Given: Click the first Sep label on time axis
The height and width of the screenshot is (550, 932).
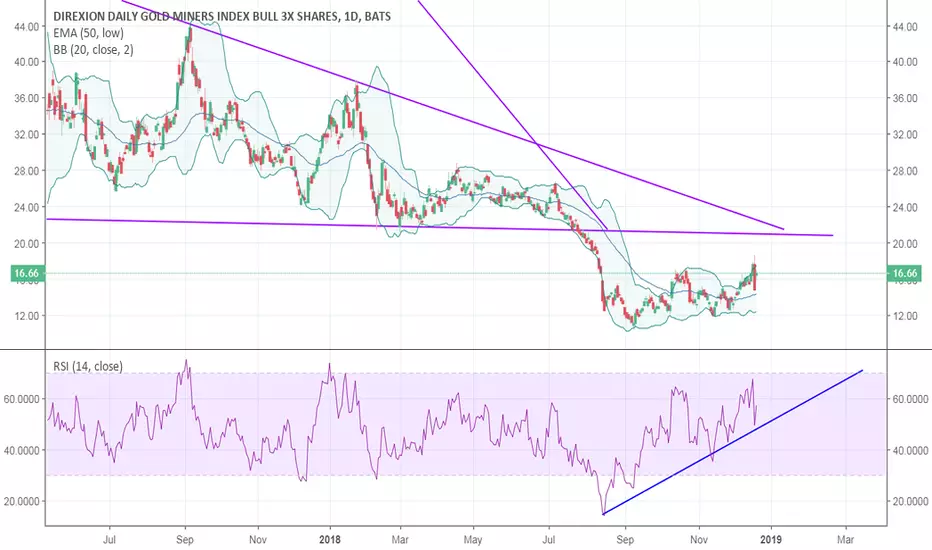Looking at the screenshot, I should coord(185,540).
